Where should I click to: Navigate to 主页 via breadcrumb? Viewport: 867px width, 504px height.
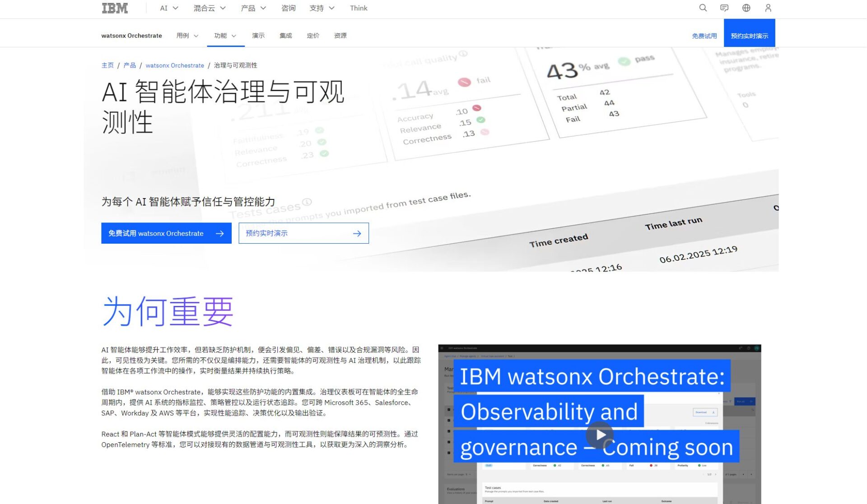click(x=107, y=65)
